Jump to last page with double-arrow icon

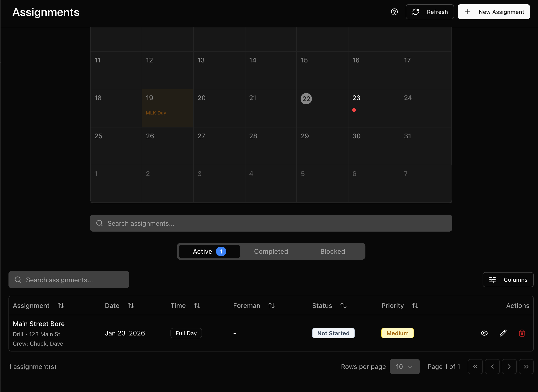(527, 367)
